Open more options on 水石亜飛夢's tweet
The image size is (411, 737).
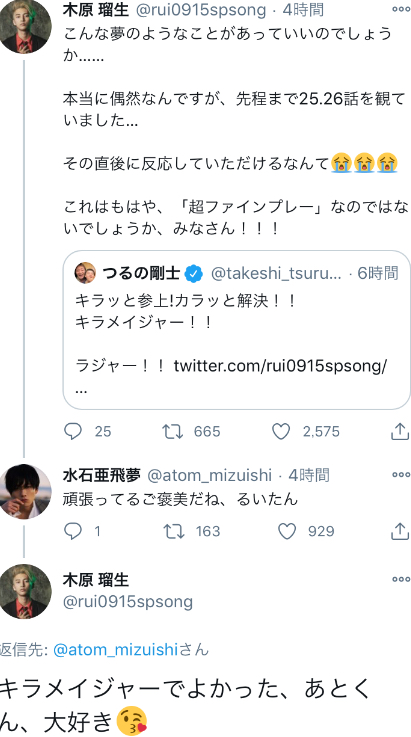(x=401, y=475)
